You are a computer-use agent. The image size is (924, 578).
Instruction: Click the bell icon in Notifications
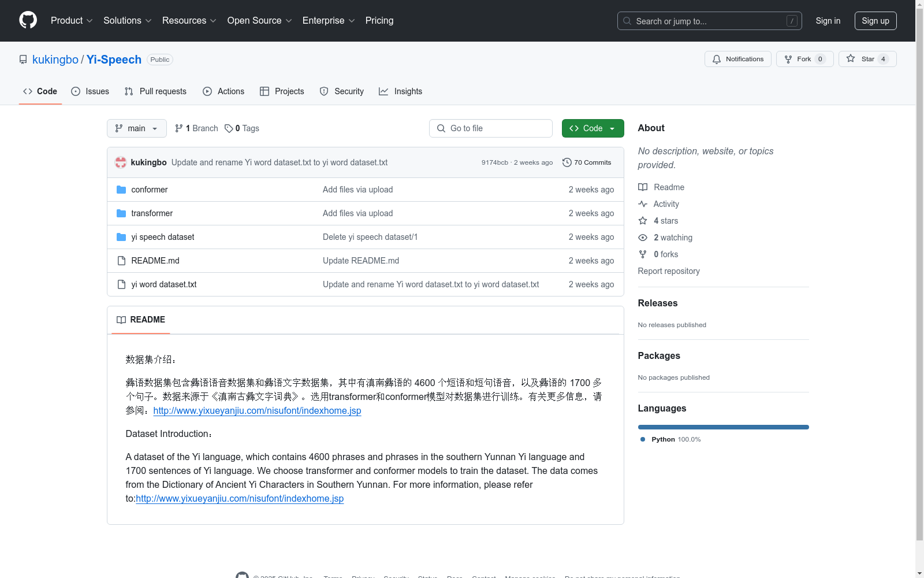tap(717, 59)
